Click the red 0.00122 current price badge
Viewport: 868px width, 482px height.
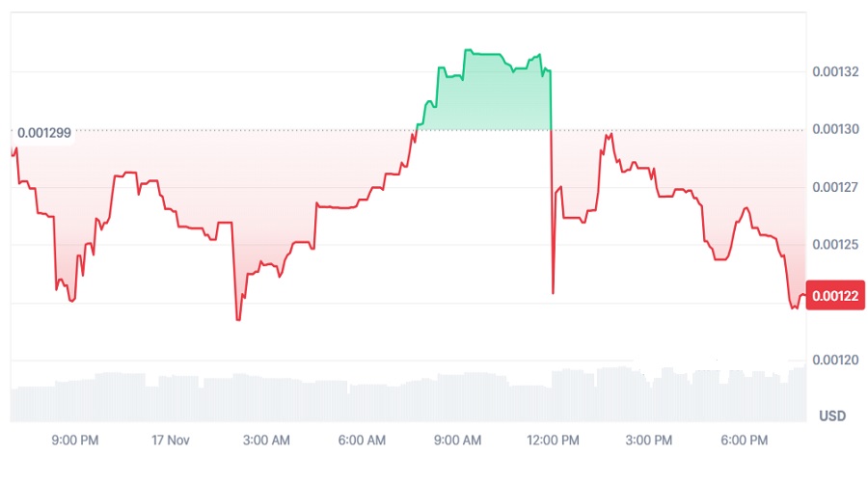[x=835, y=296]
